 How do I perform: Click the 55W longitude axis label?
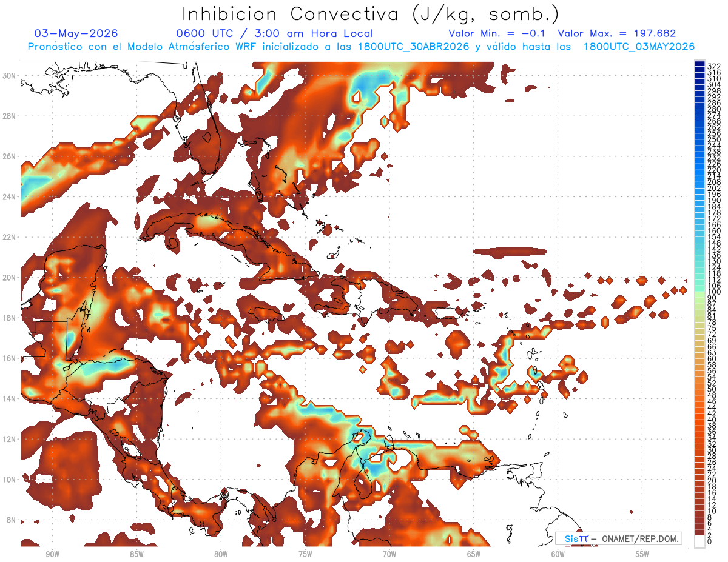[x=642, y=554]
